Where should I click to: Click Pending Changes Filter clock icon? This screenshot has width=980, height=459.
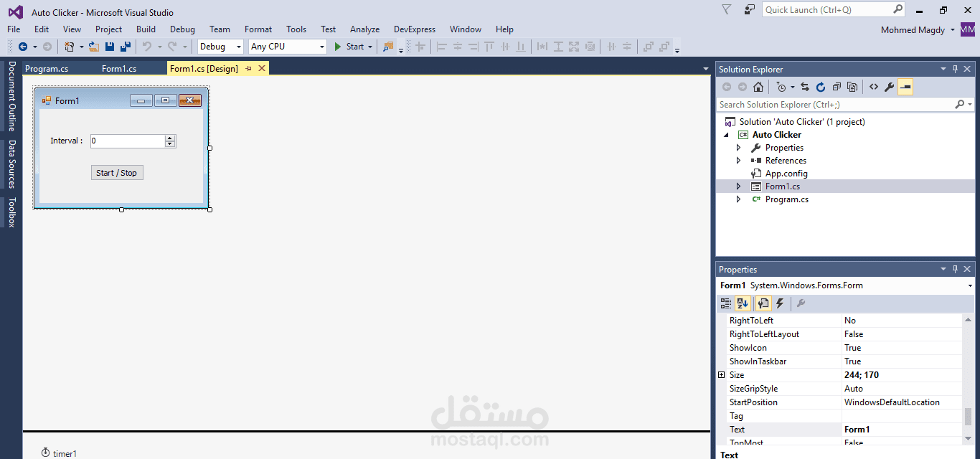tap(781, 87)
